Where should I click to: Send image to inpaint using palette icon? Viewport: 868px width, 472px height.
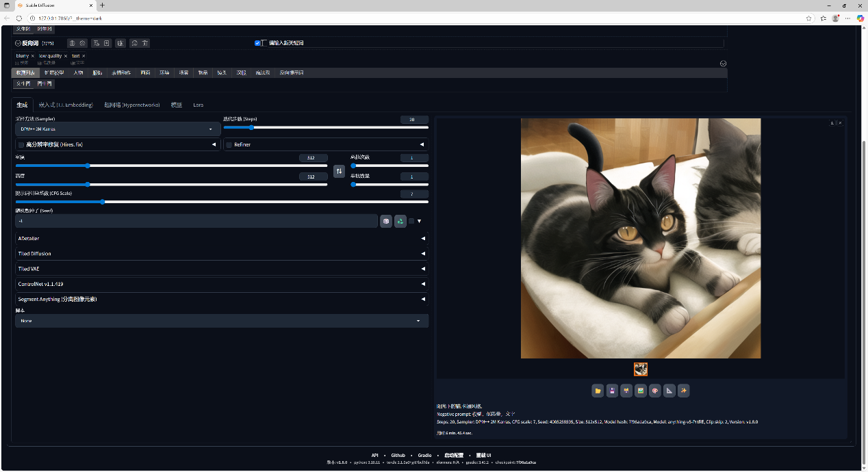click(655, 391)
